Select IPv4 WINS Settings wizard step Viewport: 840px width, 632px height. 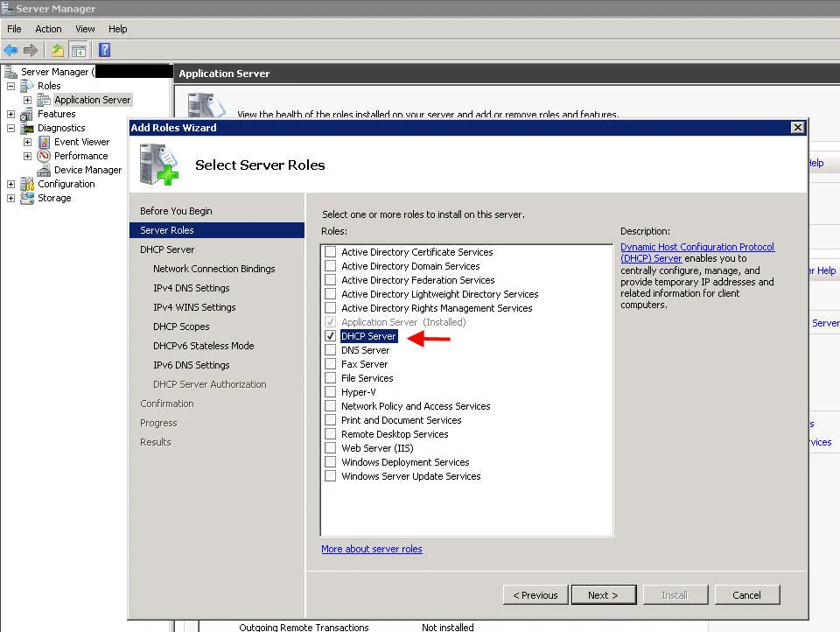(x=194, y=307)
